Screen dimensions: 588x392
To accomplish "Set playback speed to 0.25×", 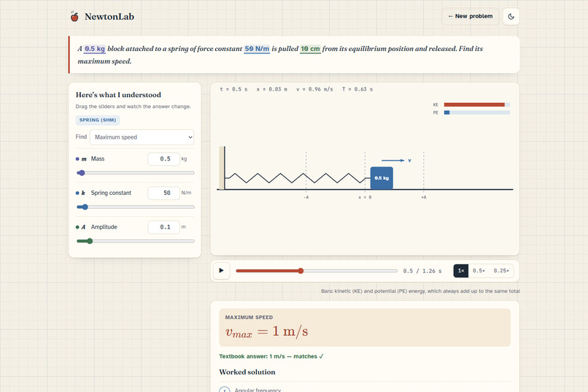I will click(x=501, y=271).
